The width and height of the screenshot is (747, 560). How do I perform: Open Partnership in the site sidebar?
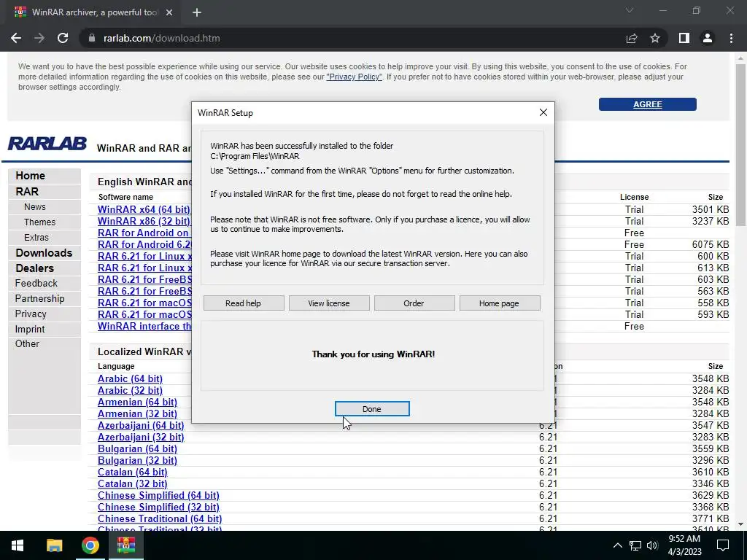coord(39,298)
